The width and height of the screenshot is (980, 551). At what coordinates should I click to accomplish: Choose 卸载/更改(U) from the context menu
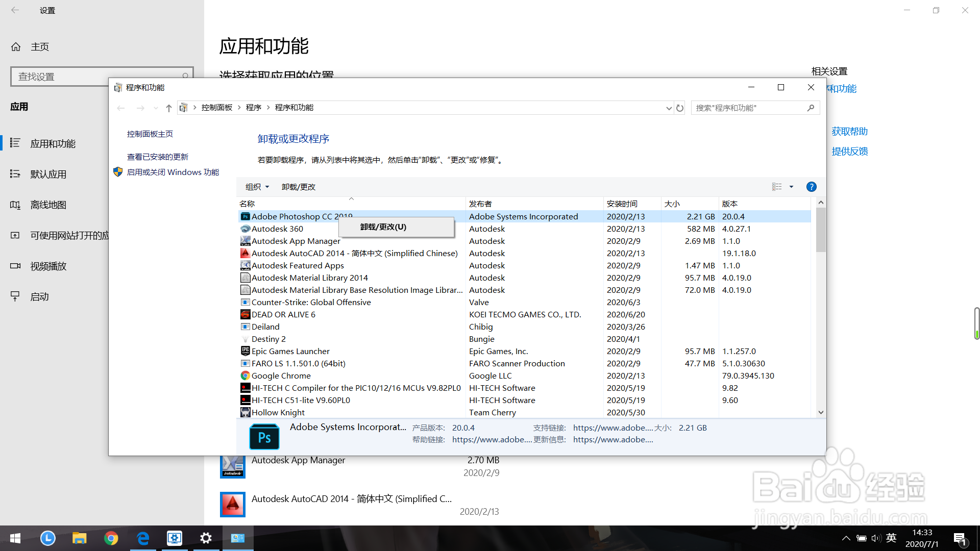coord(383,227)
